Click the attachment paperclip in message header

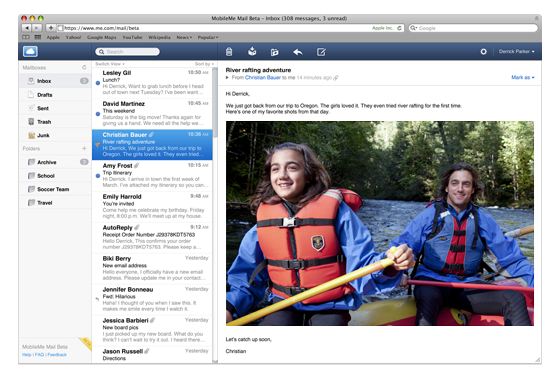(x=336, y=78)
